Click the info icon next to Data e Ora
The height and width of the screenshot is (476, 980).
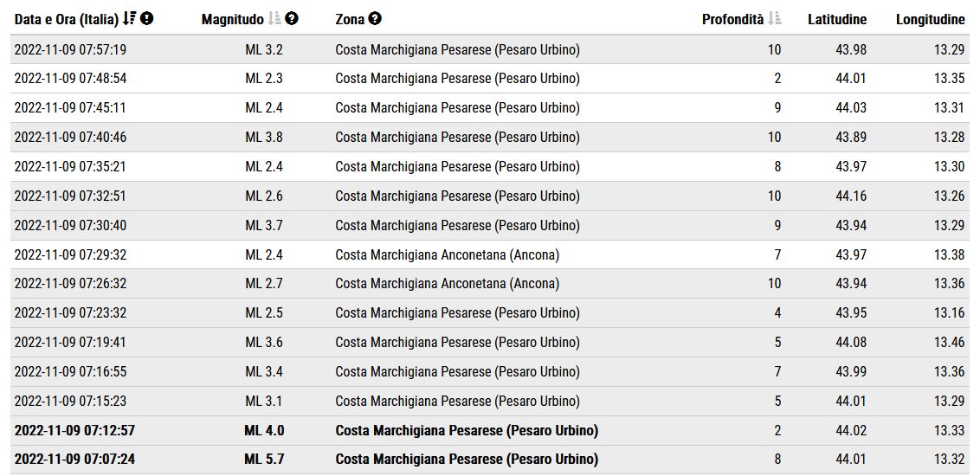coord(147,19)
